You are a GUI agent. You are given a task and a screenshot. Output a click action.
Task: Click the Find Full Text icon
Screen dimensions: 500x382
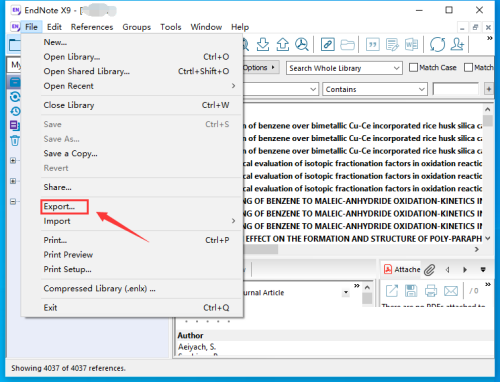pyautogui.click(x=302, y=44)
